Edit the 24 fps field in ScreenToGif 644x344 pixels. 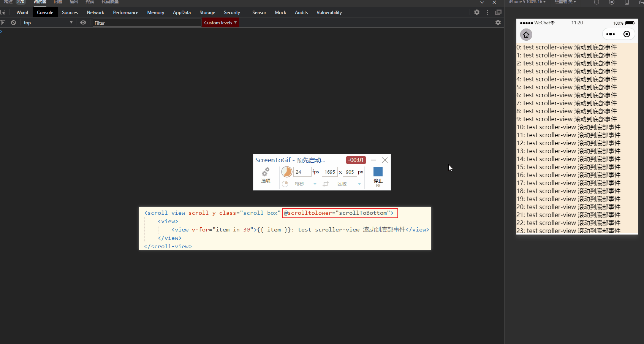[302, 172]
